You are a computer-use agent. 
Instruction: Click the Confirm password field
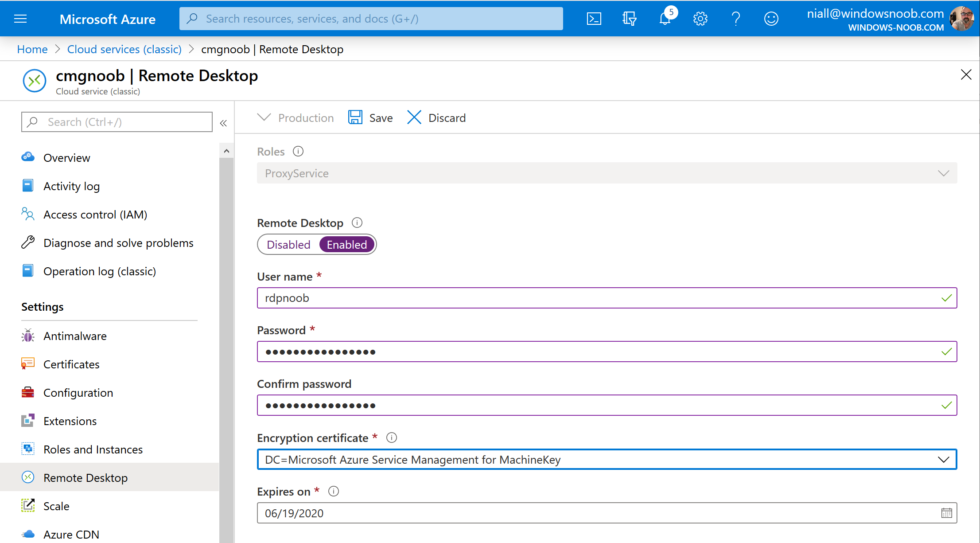tap(607, 405)
